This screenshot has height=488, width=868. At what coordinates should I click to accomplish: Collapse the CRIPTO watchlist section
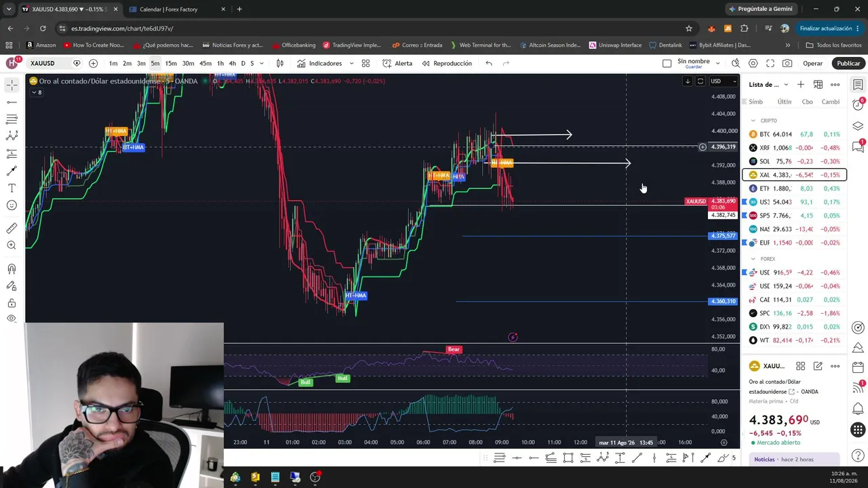tap(753, 121)
